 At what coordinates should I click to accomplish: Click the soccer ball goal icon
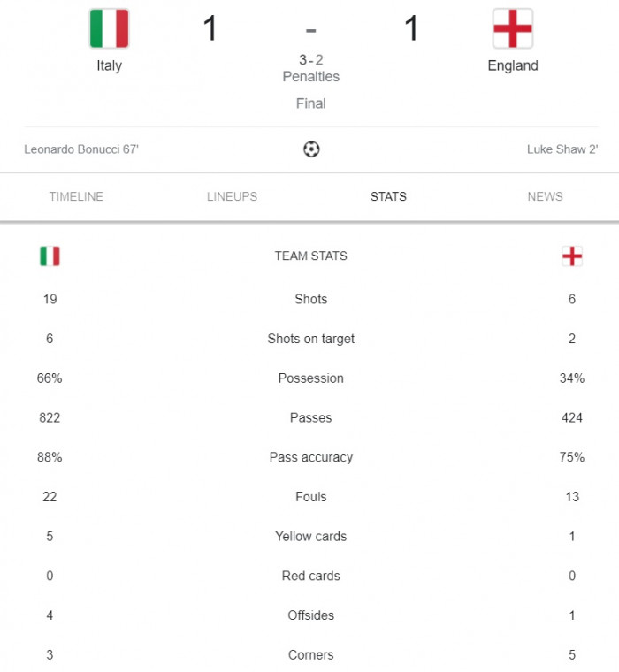[311, 149]
